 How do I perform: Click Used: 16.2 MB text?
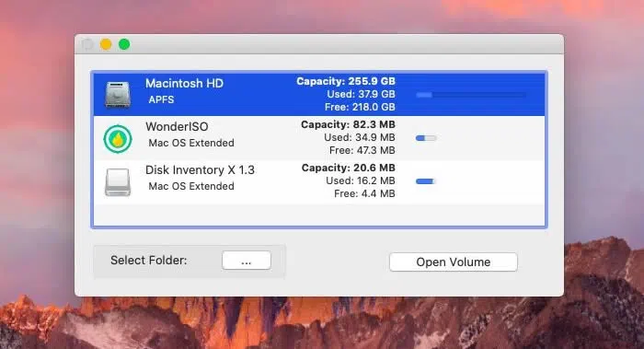361,180
